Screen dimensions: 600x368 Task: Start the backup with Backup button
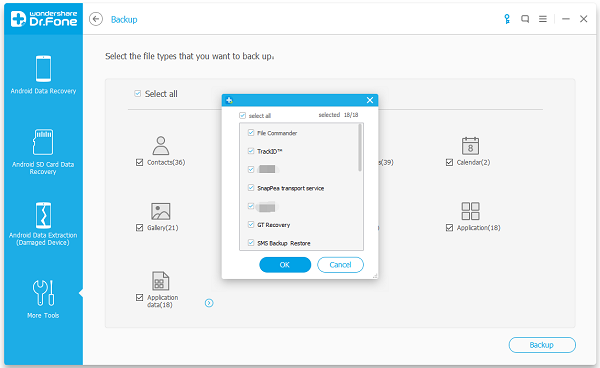coord(542,345)
